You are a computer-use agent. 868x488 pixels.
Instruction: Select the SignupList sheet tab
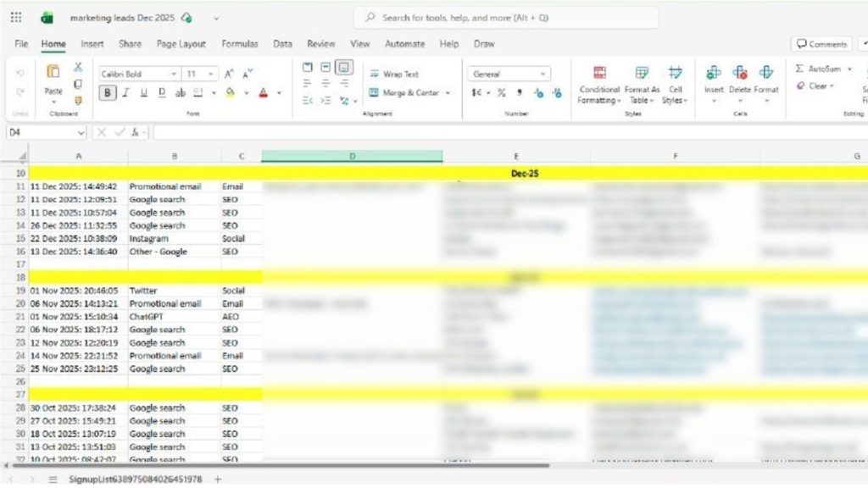(136, 480)
